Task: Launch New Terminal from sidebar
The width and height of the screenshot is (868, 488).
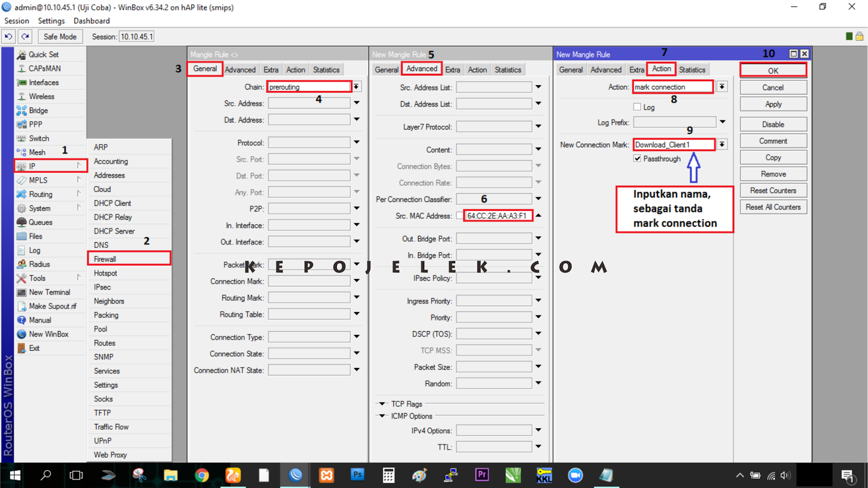Action: (49, 292)
